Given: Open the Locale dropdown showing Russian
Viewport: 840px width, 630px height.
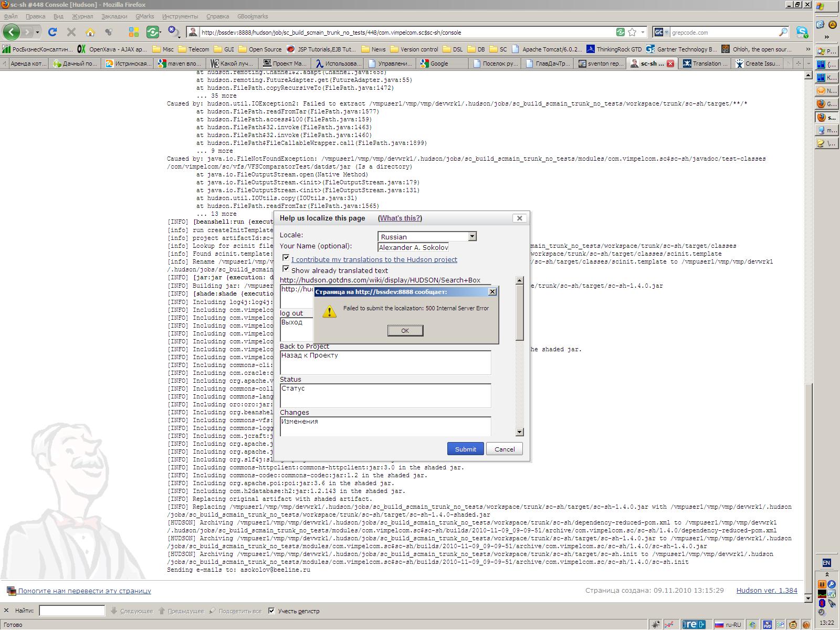Looking at the screenshot, I should point(471,236).
